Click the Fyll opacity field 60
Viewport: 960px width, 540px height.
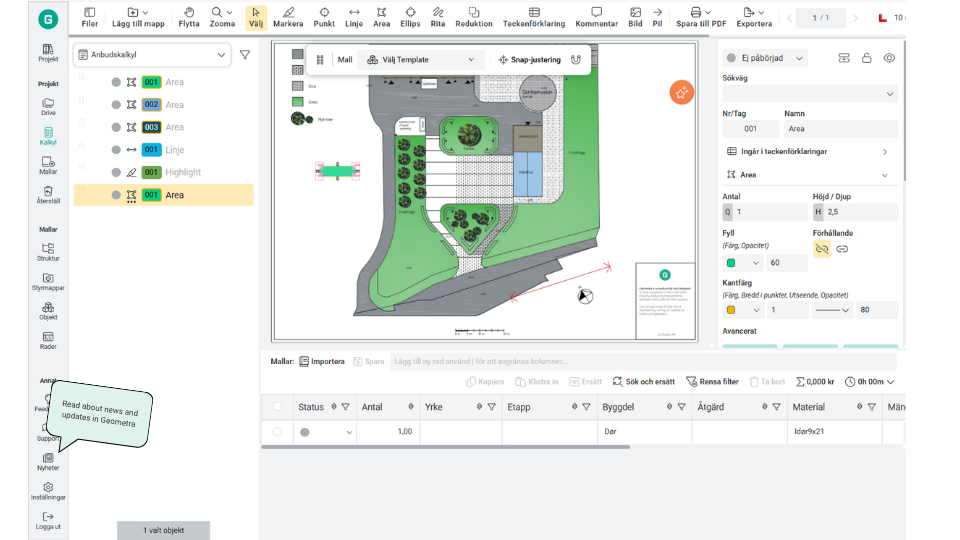click(787, 263)
